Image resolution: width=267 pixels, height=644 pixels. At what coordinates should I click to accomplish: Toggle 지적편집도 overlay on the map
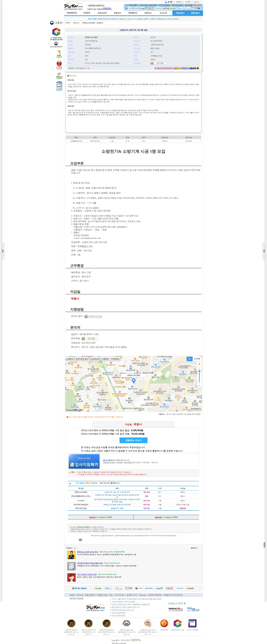[115, 359]
